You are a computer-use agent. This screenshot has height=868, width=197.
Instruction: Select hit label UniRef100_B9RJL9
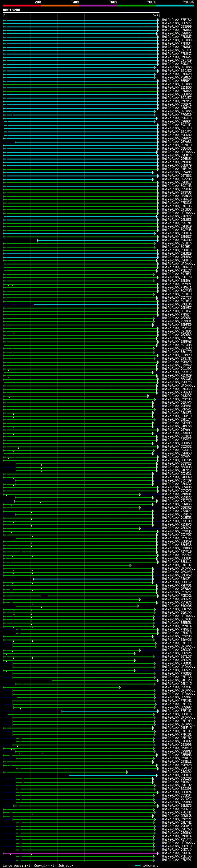coord(176,64)
